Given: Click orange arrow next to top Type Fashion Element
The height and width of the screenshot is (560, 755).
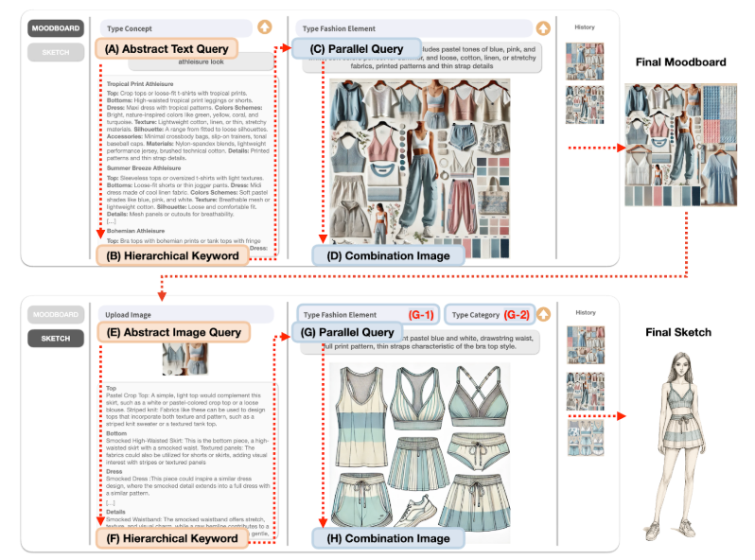Looking at the screenshot, I should (x=542, y=29).
